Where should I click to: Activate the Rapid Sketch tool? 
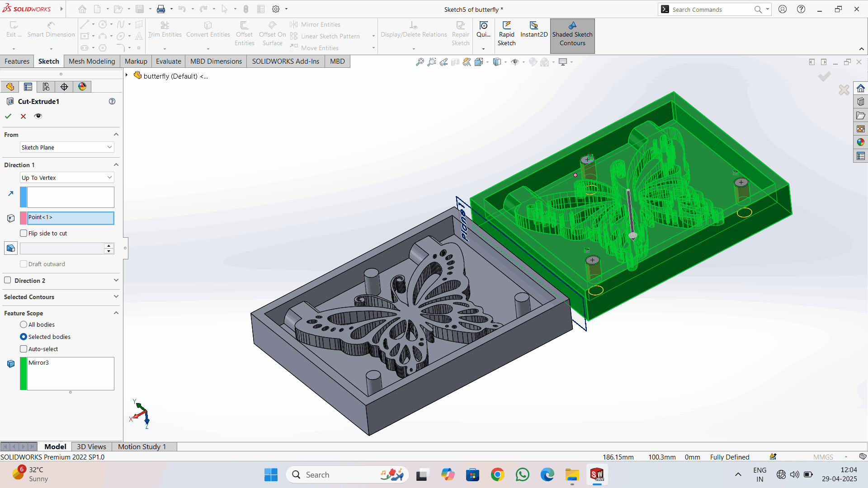coord(506,34)
